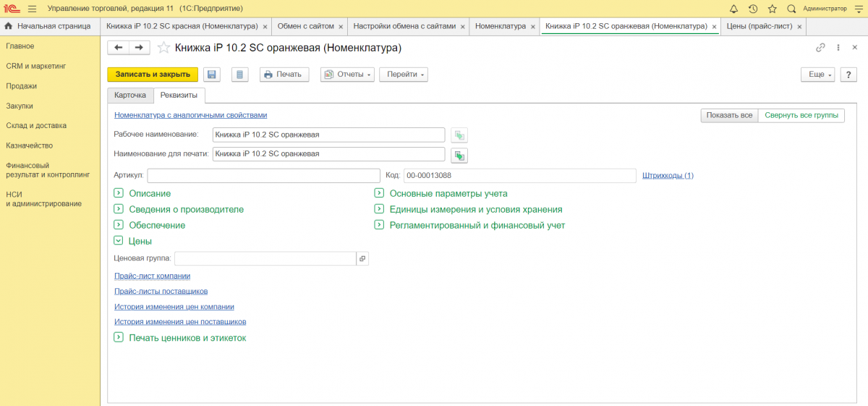This screenshot has height=406, width=868.
Task: Click the Печать button
Action: [x=285, y=75]
